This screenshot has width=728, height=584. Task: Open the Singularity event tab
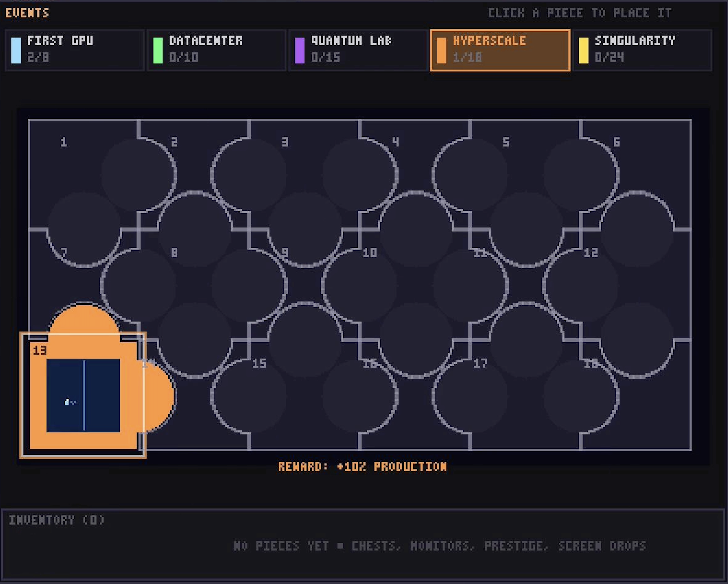pyautogui.click(x=642, y=50)
